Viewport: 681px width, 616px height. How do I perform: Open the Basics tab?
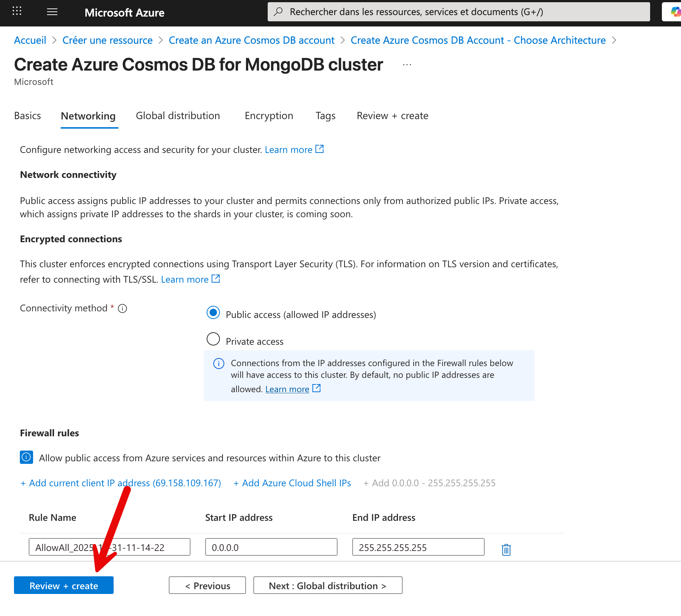coord(28,116)
